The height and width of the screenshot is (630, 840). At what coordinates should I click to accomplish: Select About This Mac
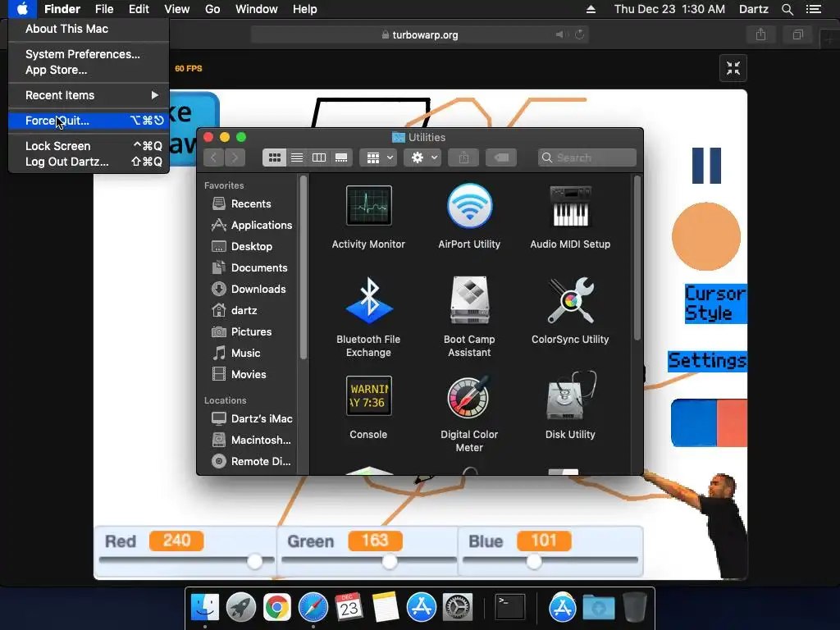tap(89, 29)
